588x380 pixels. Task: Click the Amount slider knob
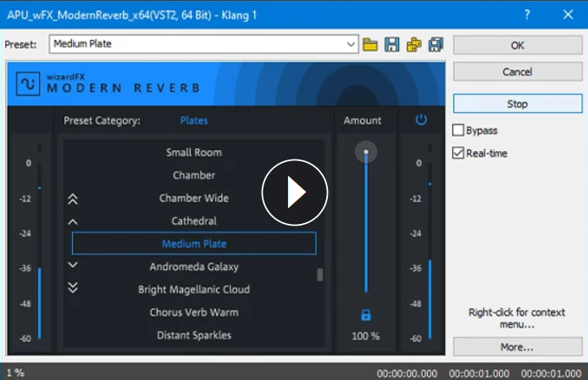coord(366,152)
